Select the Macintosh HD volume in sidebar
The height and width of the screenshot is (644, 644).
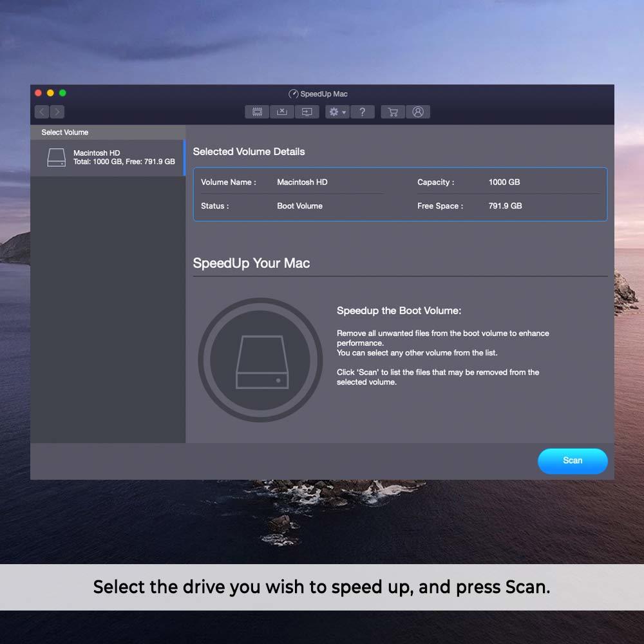[108, 158]
